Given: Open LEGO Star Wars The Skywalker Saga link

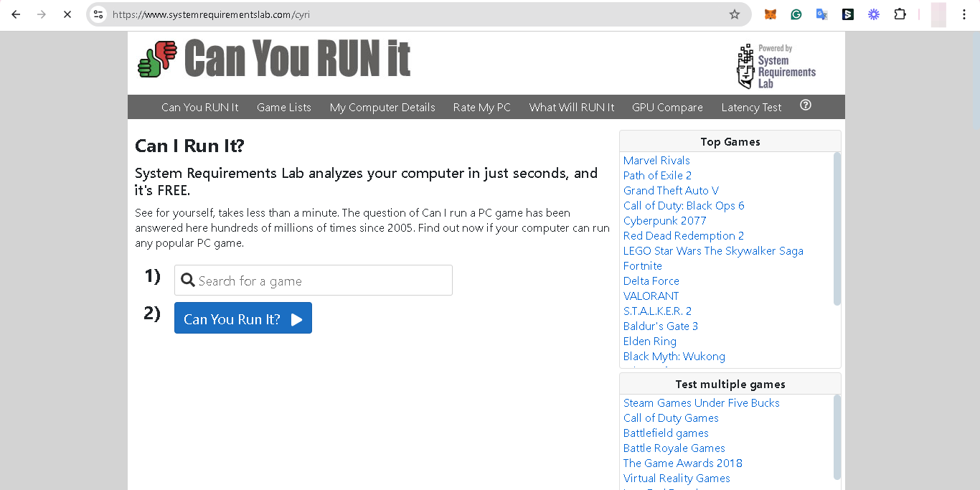Looking at the screenshot, I should pos(713,251).
